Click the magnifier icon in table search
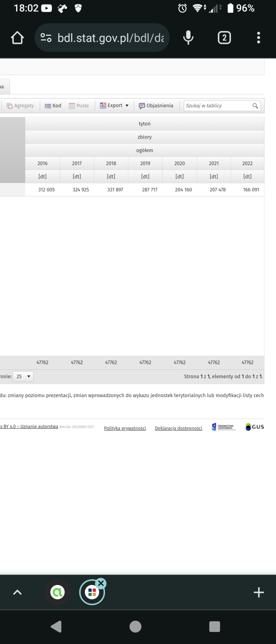 coord(255,106)
